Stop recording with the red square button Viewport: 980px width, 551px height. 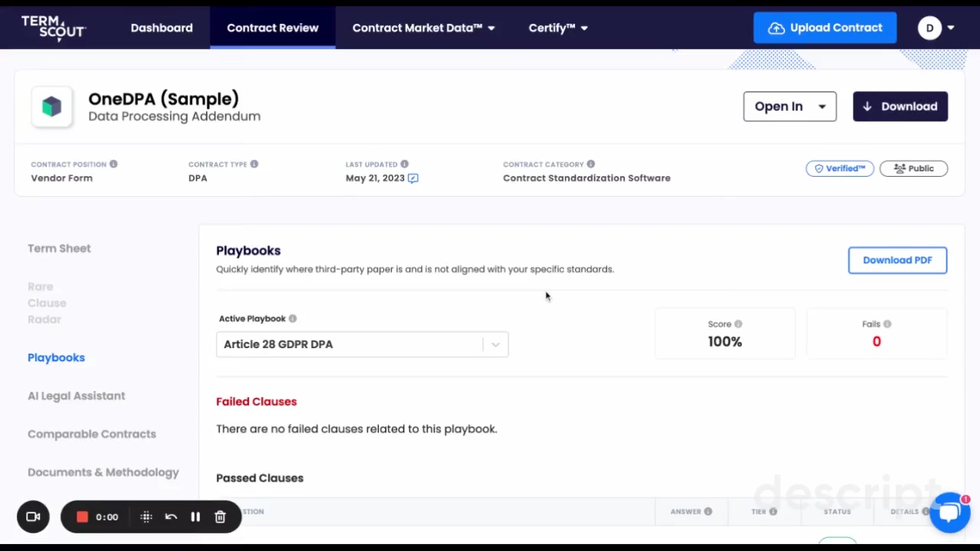[82, 517]
